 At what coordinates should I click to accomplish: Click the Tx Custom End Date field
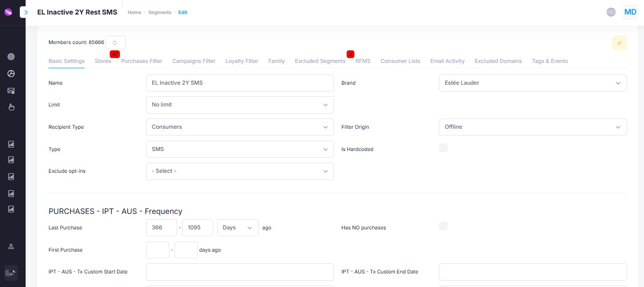click(533, 272)
